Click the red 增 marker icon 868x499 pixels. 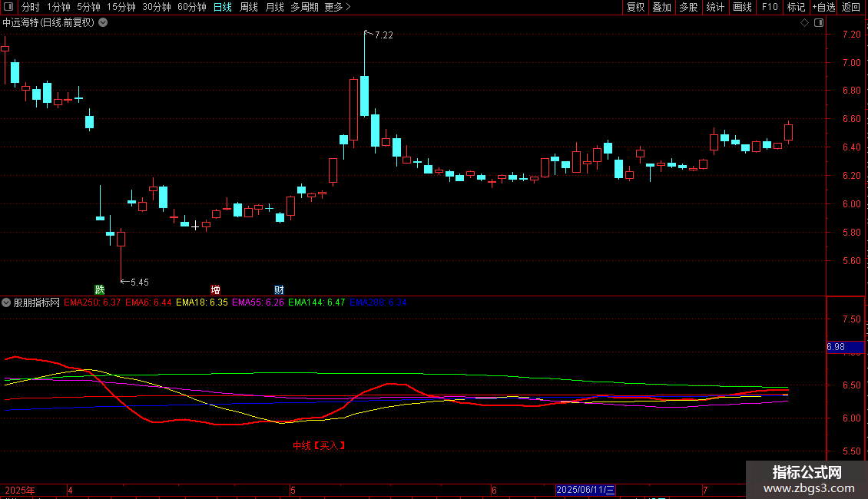[215, 290]
